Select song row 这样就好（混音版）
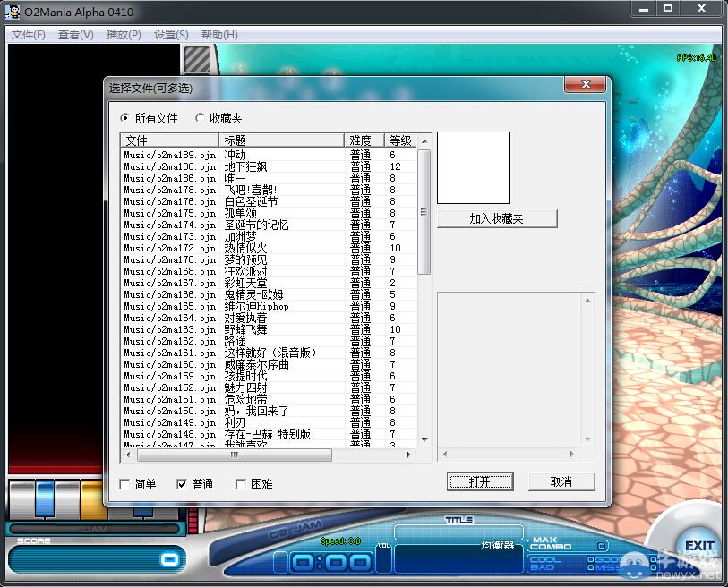This screenshot has height=587, width=728. (x=270, y=353)
